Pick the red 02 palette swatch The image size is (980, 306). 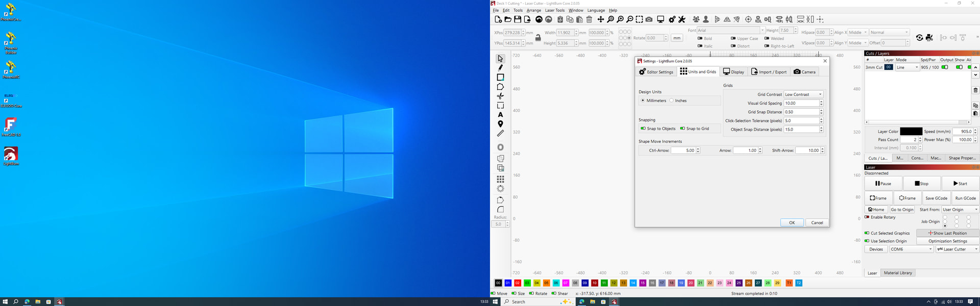tap(518, 283)
